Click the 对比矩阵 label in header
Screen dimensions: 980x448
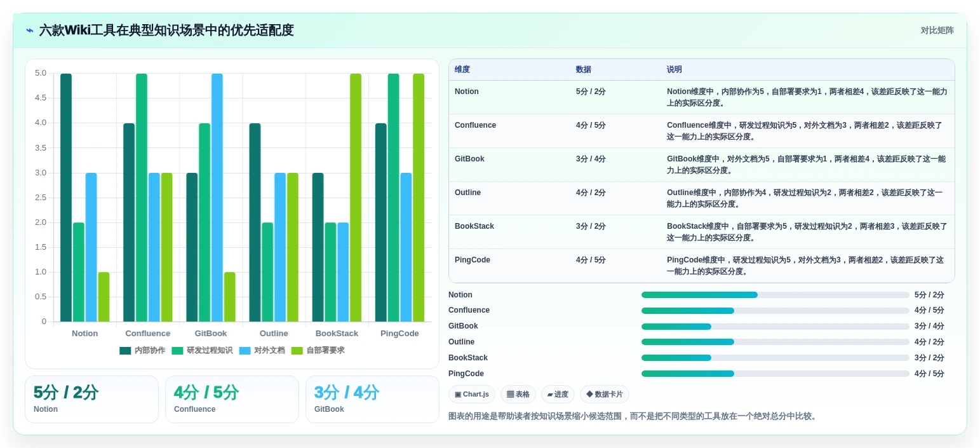click(x=937, y=31)
